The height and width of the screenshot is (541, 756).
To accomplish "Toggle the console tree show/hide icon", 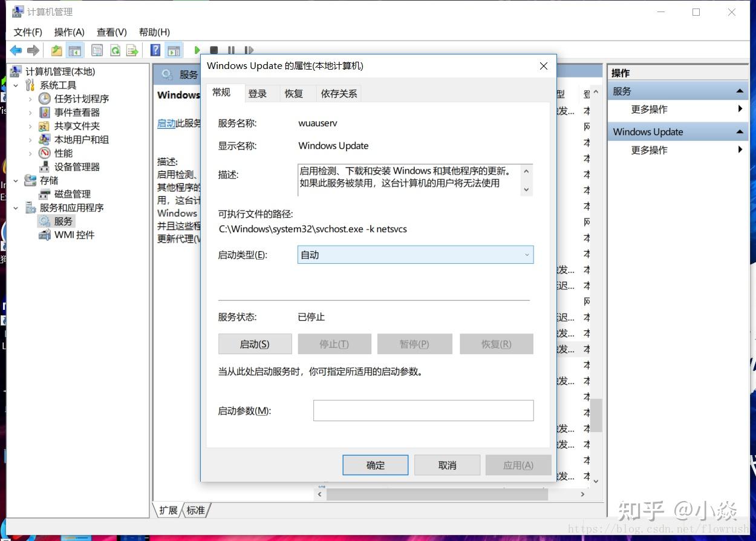I will pos(74,50).
